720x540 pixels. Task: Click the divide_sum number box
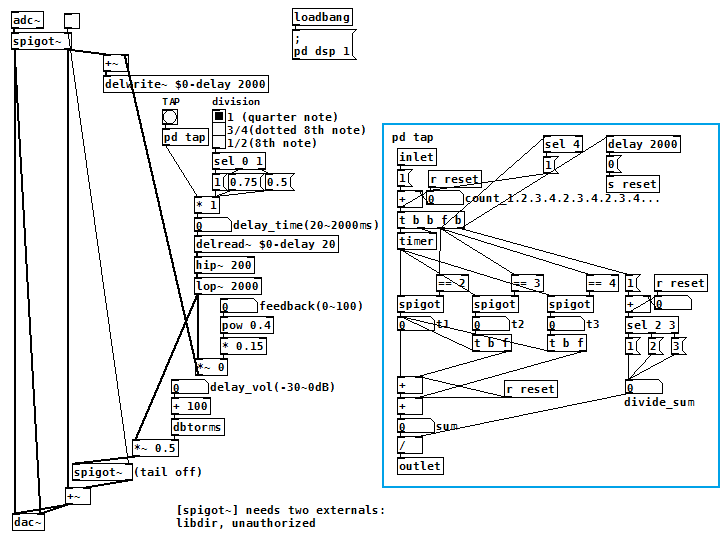point(644,387)
